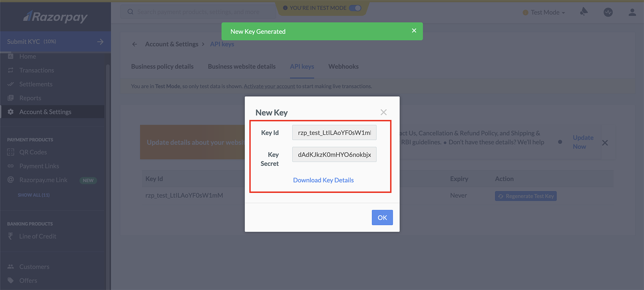
Task: Dismiss the New Key Generated notification
Action: point(414,31)
